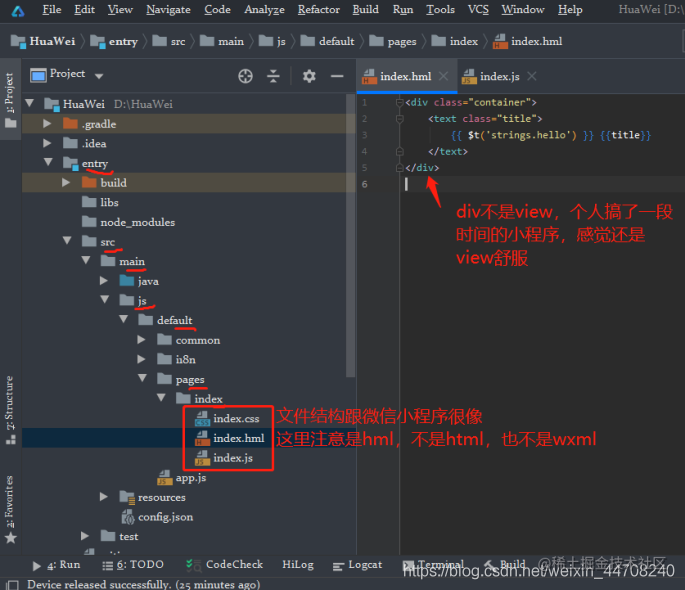685x590 pixels.
Task: Click the Project tree vertical scrollbar
Action: tap(350, 236)
